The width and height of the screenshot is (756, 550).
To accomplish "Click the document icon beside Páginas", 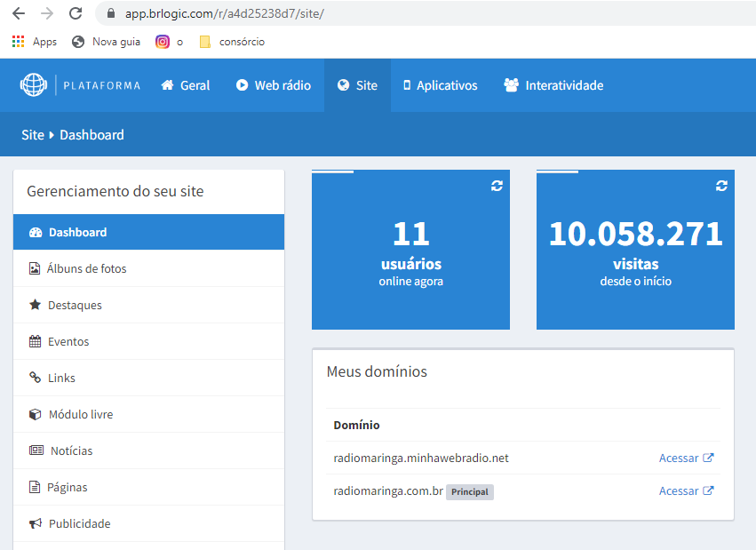I will 35,487.
